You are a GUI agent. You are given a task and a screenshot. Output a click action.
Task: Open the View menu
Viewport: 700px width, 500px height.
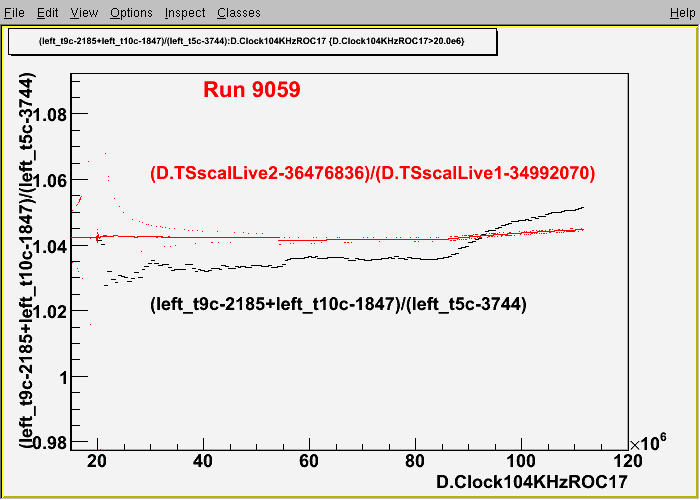click(84, 13)
